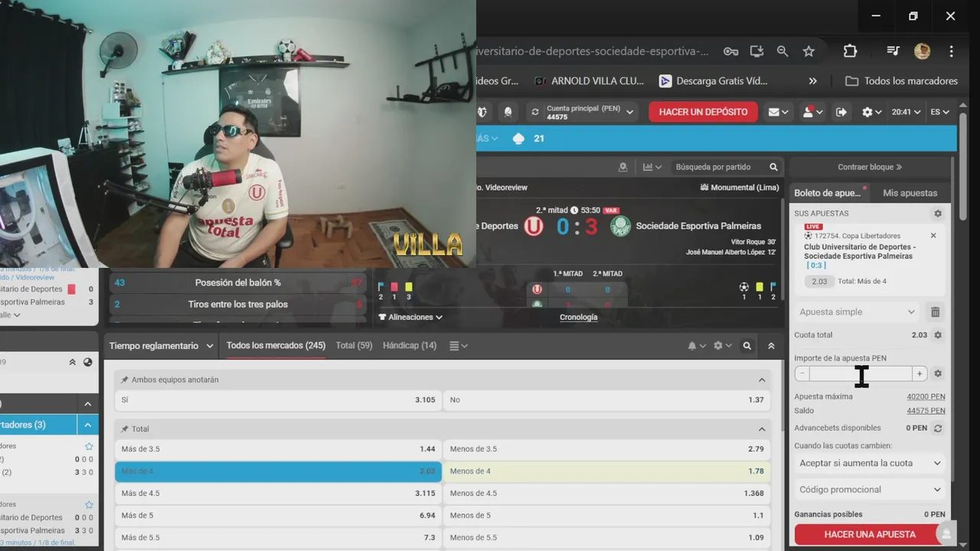
Task: Click the password key icon in address bar
Action: pos(731,51)
